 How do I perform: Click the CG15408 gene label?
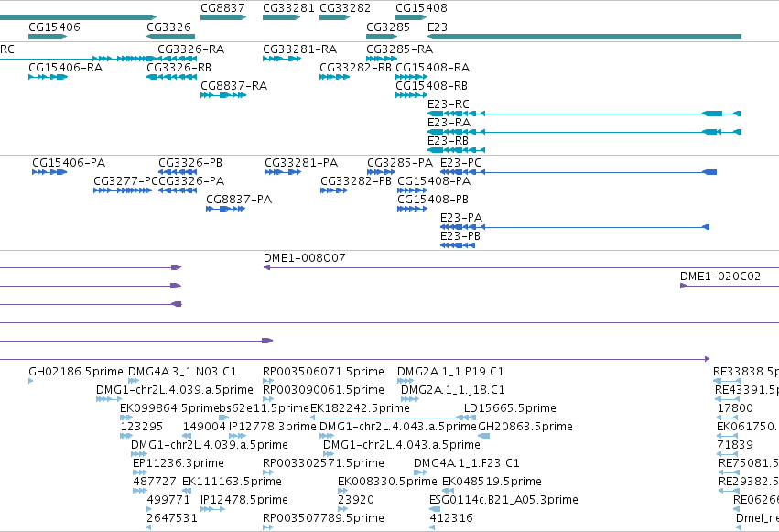[x=421, y=8]
